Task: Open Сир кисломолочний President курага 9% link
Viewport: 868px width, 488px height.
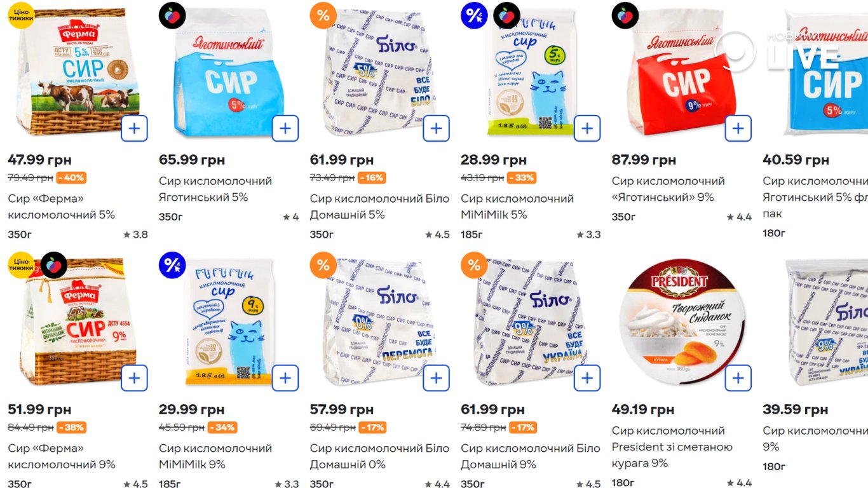Action: pyautogui.click(x=672, y=447)
